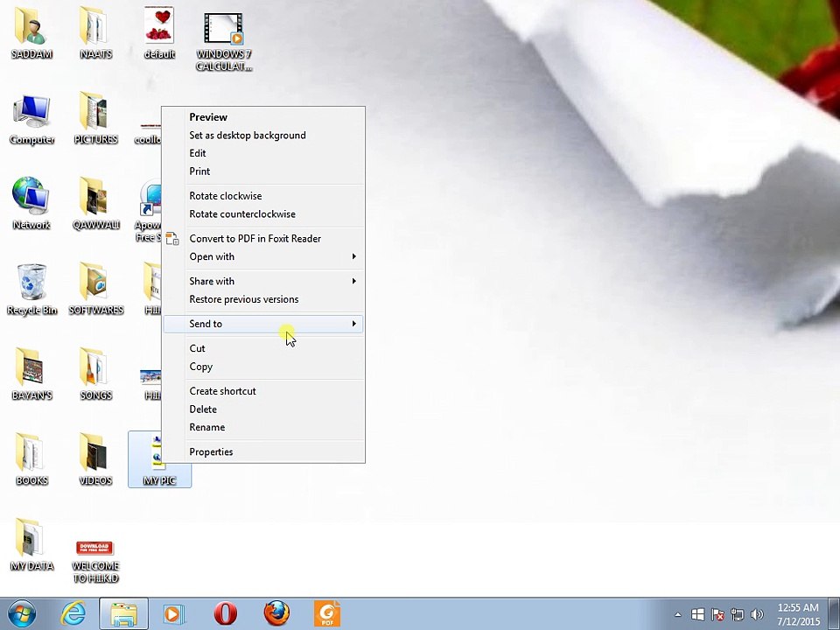Expand the Share with submenu
This screenshot has width=840, height=630.
click(x=263, y=281)
